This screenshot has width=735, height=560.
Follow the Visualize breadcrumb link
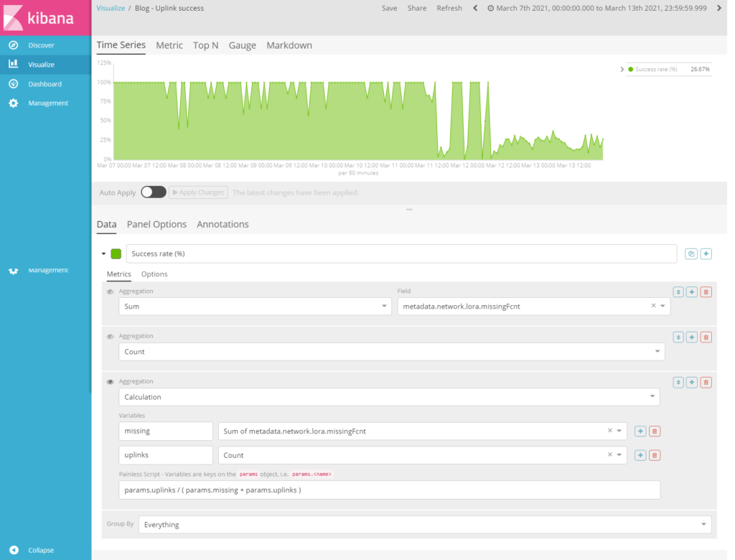point(111,8)
